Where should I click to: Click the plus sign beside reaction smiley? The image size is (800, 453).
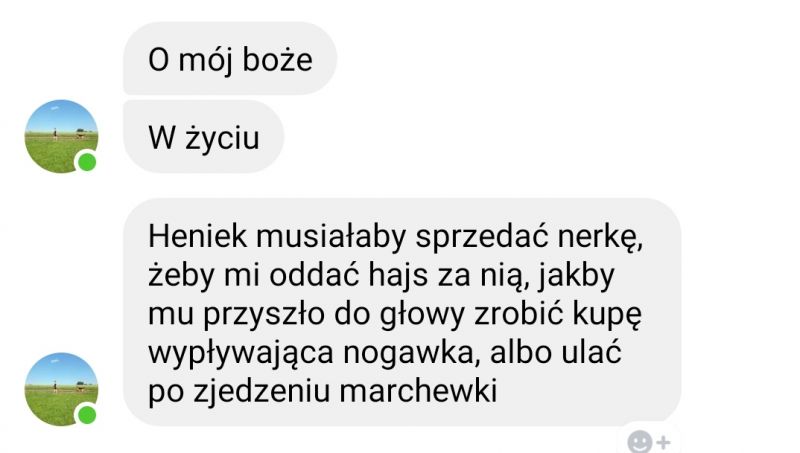coord(663,442)
